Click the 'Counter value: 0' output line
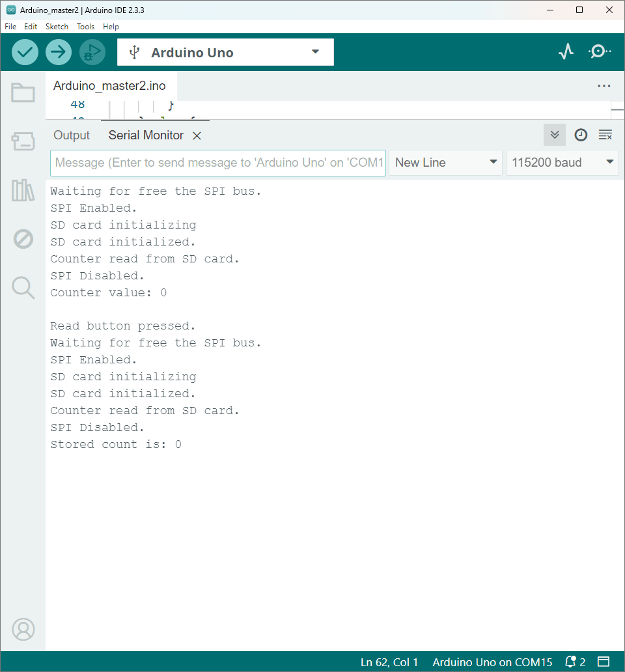Viewport: 625px width, 672px height. tap(108, 293)
